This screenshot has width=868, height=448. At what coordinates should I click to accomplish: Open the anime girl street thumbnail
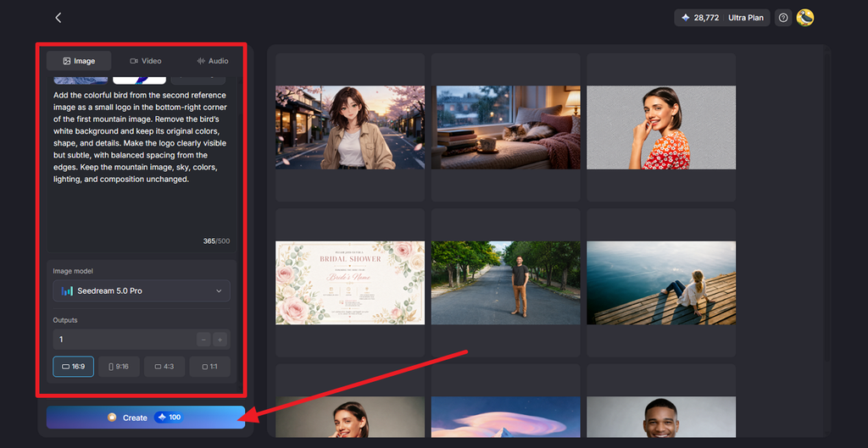350,127
